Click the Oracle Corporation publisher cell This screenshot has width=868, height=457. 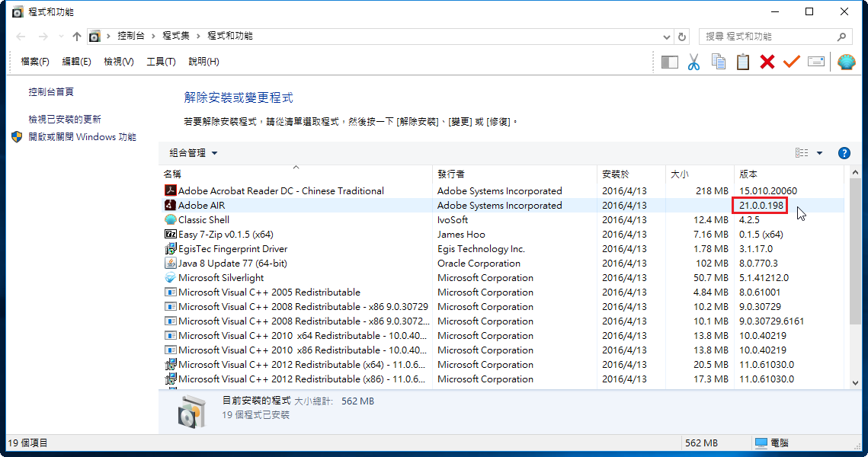click(479, 264)
